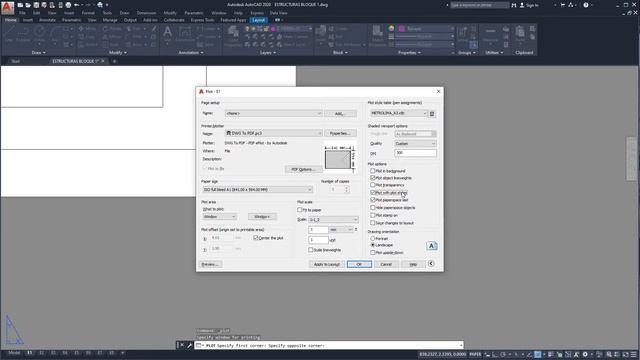Open the plot Scale dropdown

click(333, 220)
